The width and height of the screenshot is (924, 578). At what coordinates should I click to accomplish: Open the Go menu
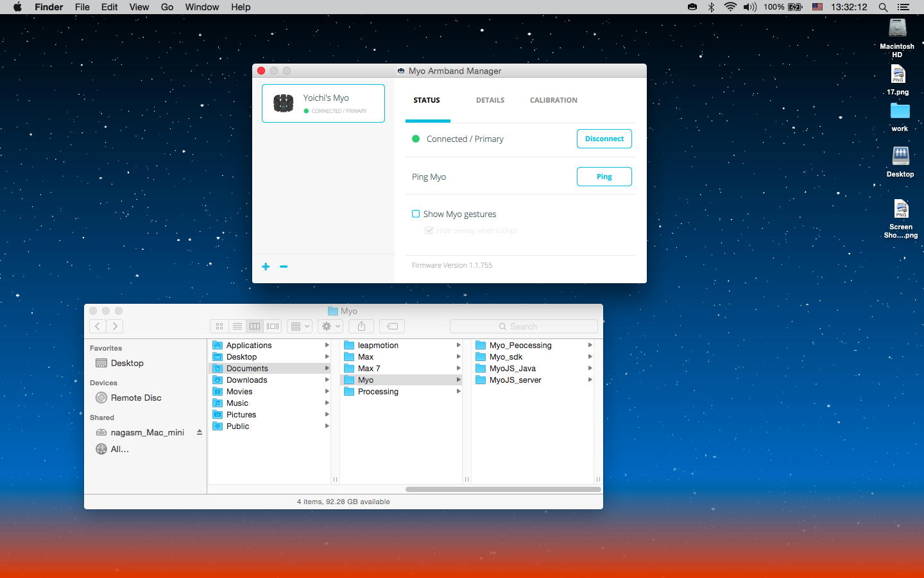[167, 7]
